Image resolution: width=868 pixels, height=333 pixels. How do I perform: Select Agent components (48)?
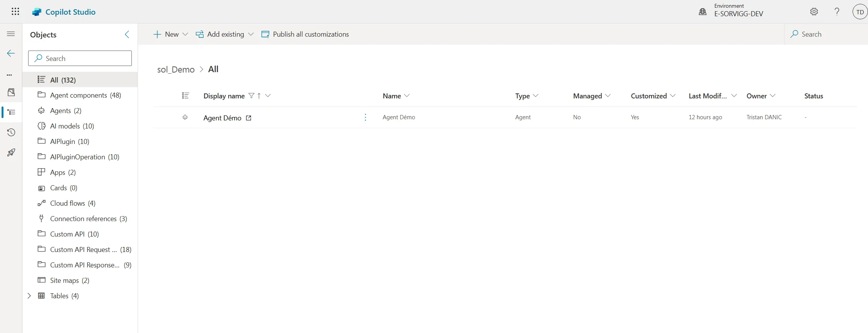[80, 95]
